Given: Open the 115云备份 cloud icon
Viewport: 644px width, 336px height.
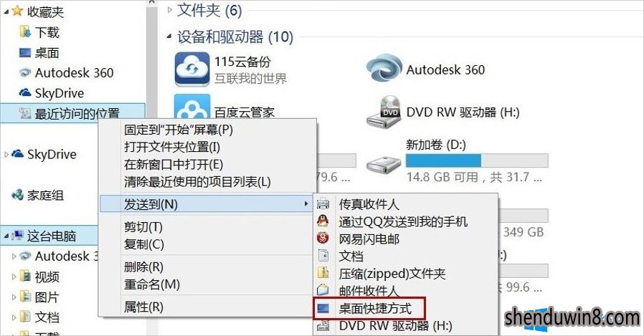Looking at the screenshot, I should pyautogui.click(x=191, y=69).
